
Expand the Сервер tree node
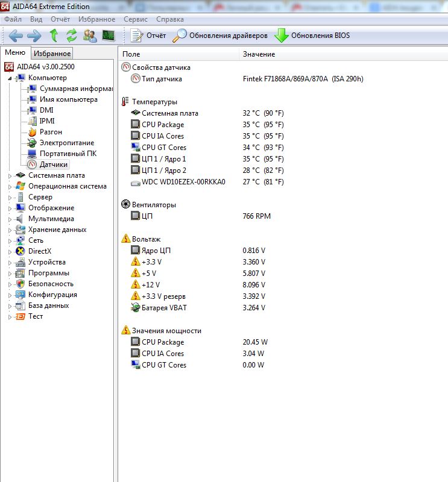point(10,198)
